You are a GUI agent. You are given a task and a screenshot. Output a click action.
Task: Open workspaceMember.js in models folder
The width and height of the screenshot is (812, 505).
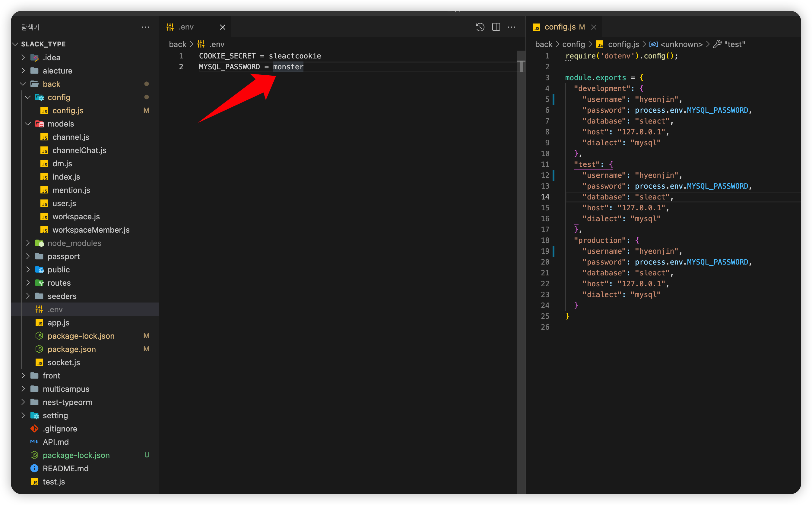pos(90,230)
